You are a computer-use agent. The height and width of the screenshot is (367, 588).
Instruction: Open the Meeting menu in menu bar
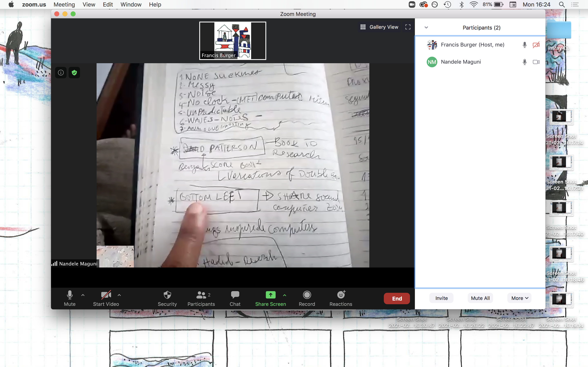click(64, 4)
